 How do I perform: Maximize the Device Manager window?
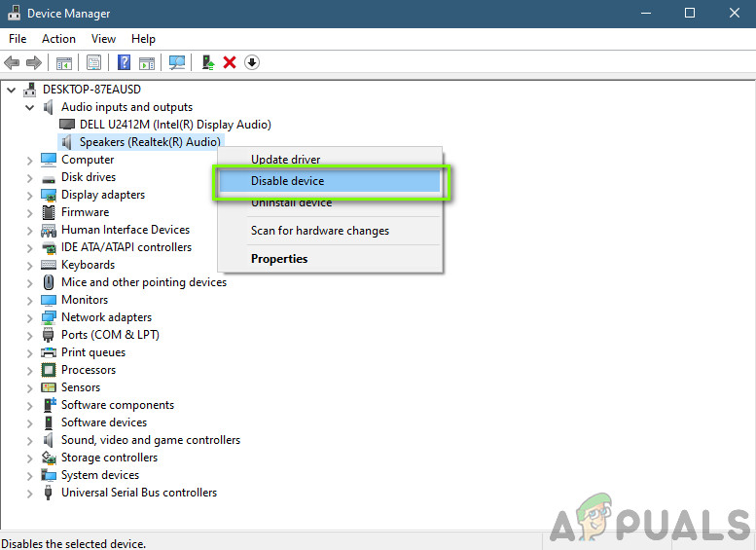coord(690,13)
